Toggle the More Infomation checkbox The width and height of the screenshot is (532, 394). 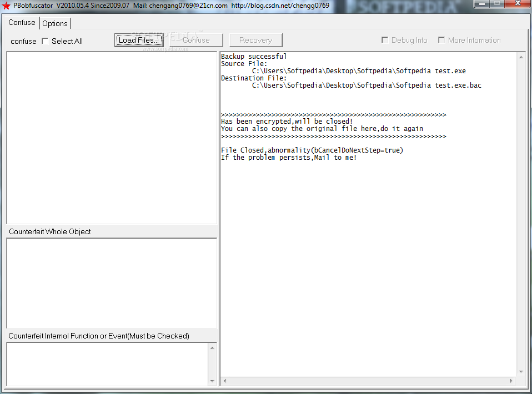pyautogui.click(x=441, y=40)
